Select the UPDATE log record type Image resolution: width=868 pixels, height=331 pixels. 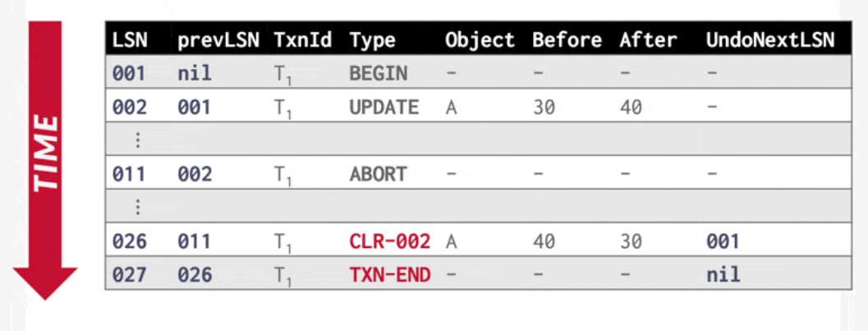click(x=384, y=107)
